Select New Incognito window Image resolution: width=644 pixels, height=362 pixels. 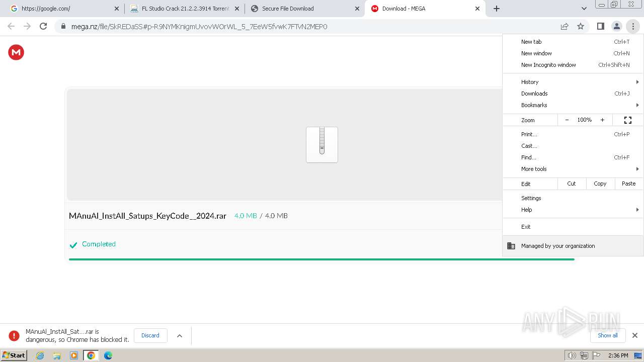(573, 65)
